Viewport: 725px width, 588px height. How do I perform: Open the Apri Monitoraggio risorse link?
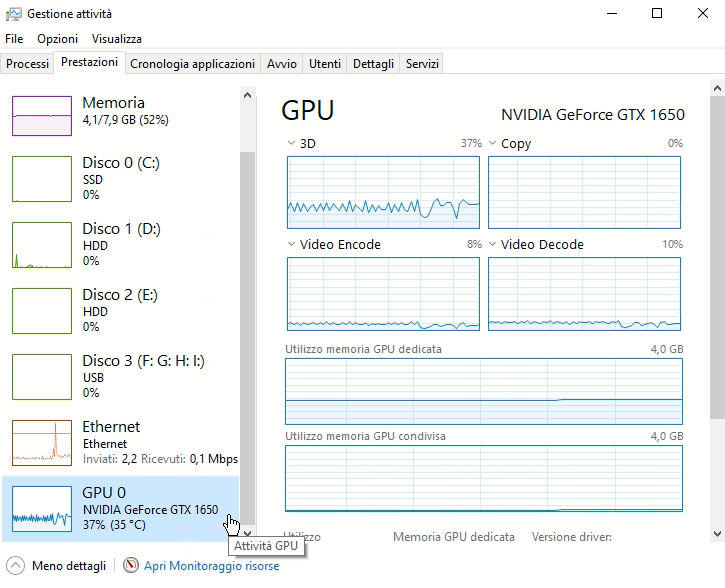point(212,566)
